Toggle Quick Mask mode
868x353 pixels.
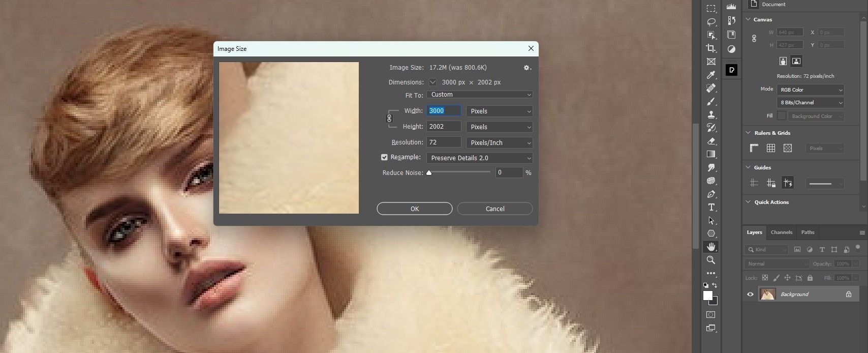point(711,314)
